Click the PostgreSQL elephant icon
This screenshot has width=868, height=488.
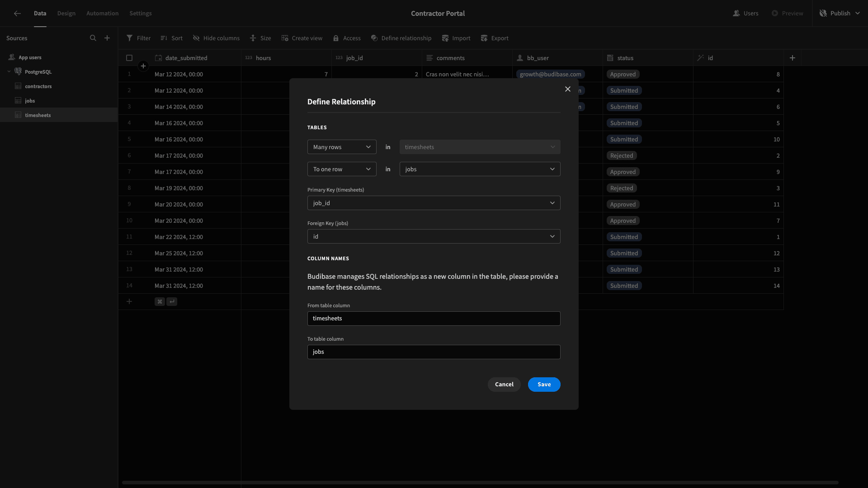tap(18, 71)
